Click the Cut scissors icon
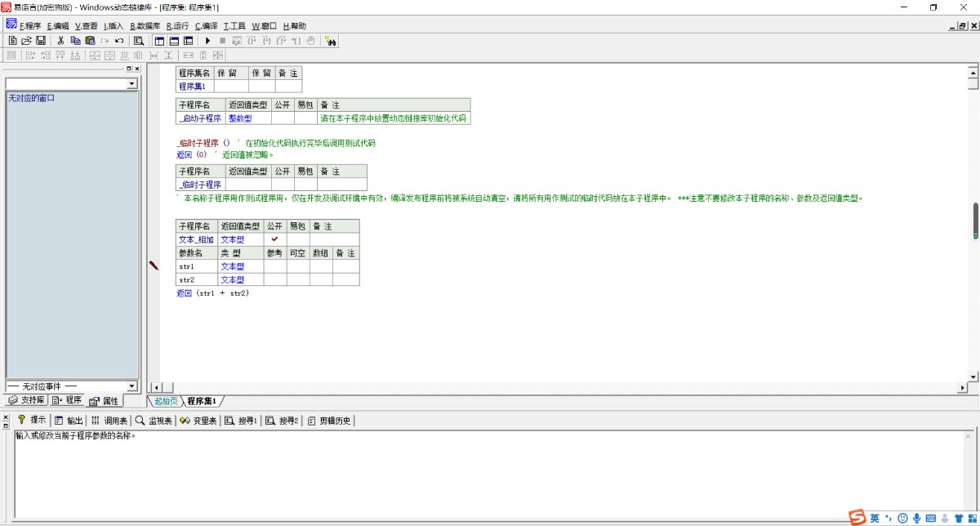 [x=60, y=40]
